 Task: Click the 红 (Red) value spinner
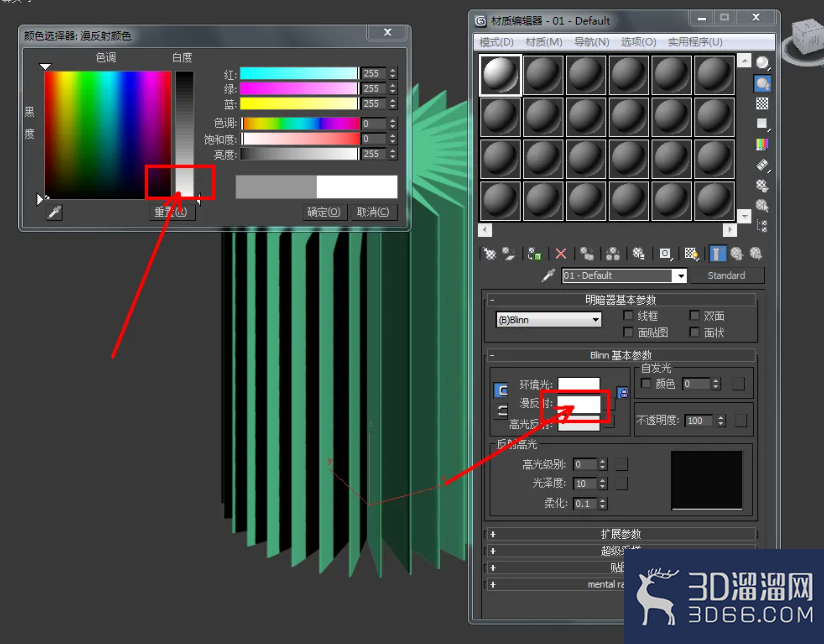(393, 74)
